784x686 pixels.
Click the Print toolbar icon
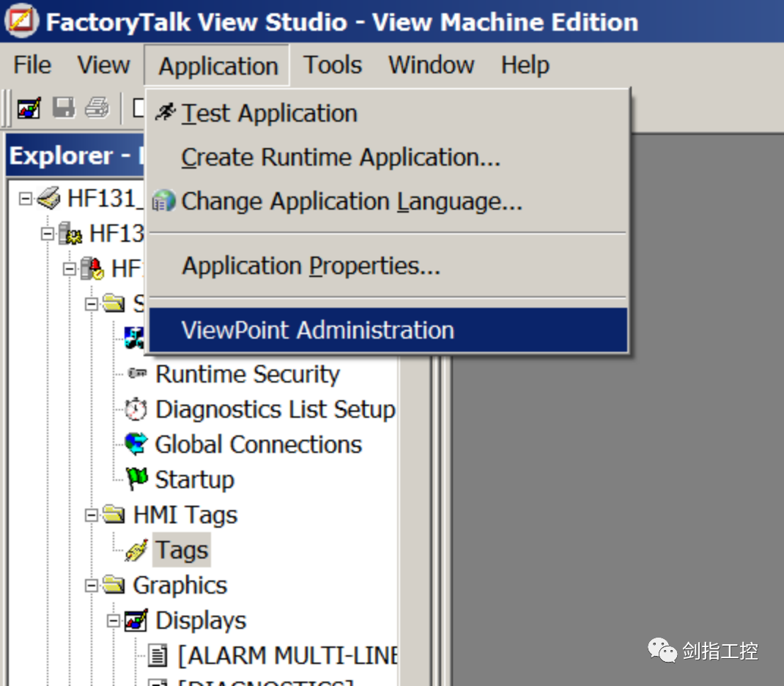pos(97,108)
